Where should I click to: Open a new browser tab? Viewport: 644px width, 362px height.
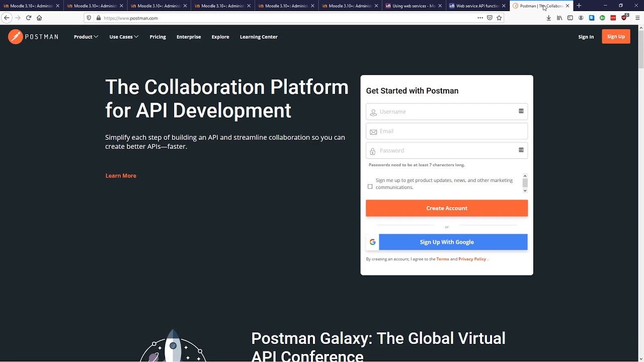pyautogui.click(x=579, y=6)
